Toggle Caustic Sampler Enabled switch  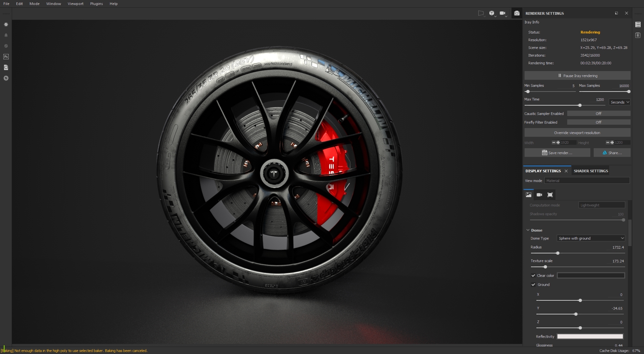point(599,114)
